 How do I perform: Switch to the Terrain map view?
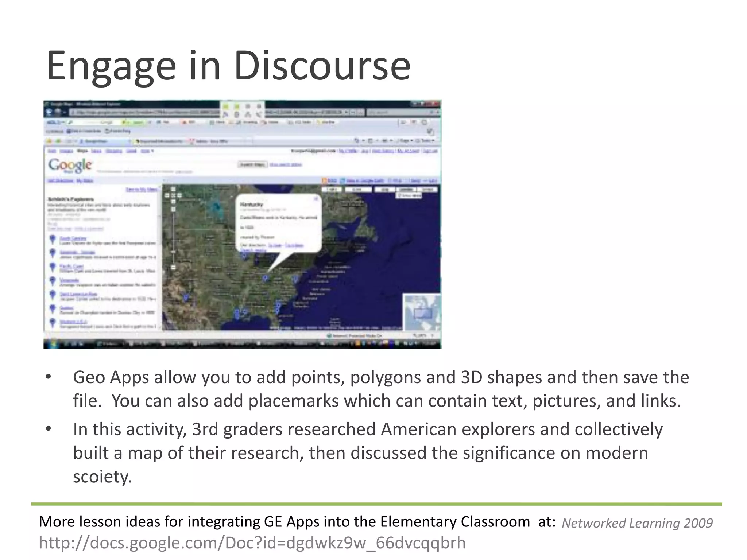pos(427,190)
